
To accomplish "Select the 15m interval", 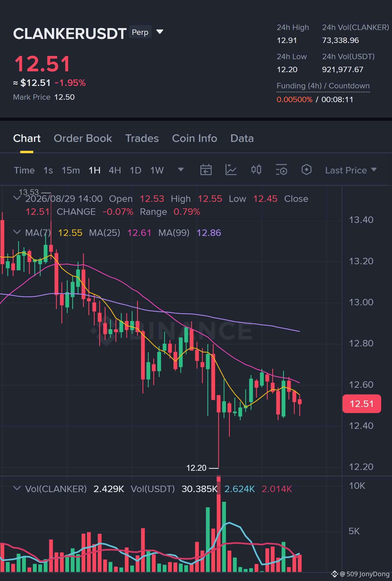I will pyautogui.click(x=71, y=170).
